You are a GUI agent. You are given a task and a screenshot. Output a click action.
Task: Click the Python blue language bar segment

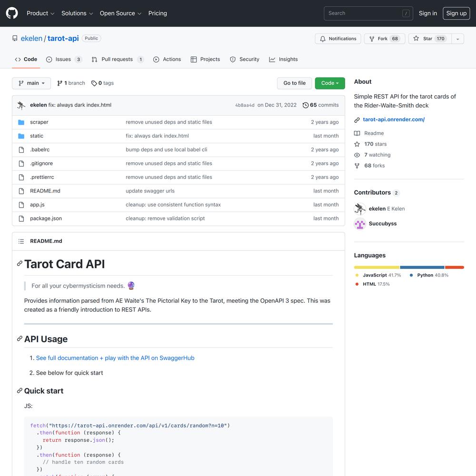point(422,268)
